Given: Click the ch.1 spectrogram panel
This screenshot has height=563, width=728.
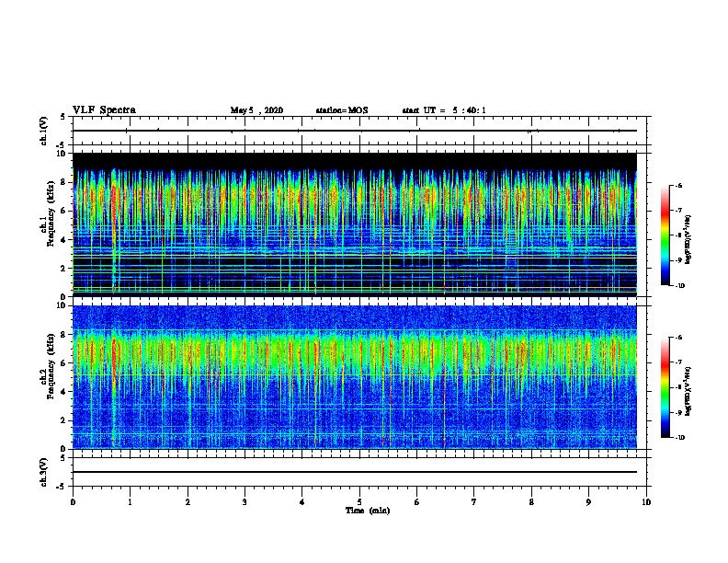Looking at the screenshot, I should (x=355, y=224).
